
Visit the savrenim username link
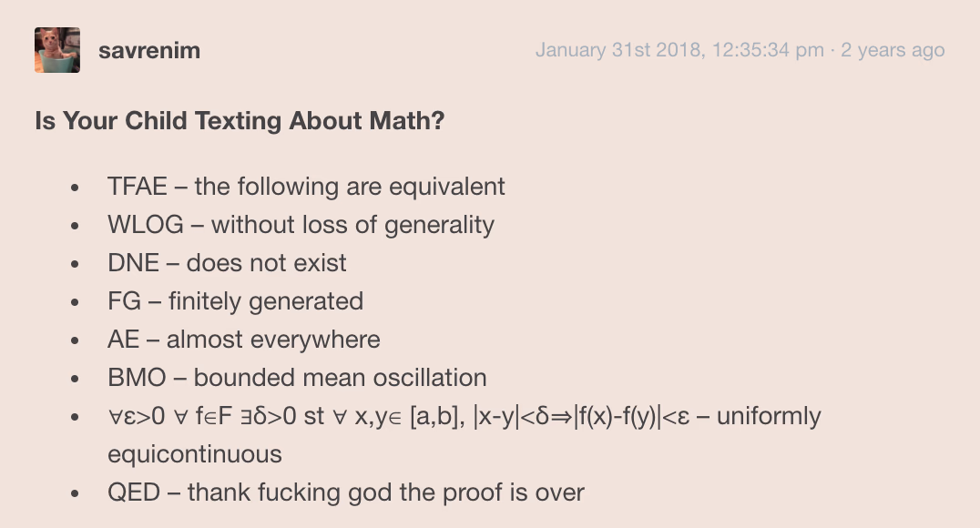pyautogui.click(x=149, y=50)
